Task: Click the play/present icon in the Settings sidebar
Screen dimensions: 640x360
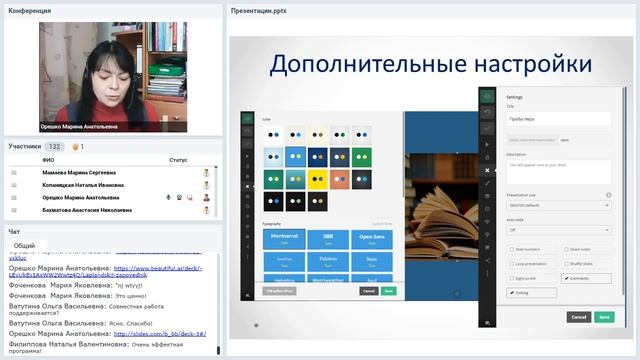Action: [487, 144]
